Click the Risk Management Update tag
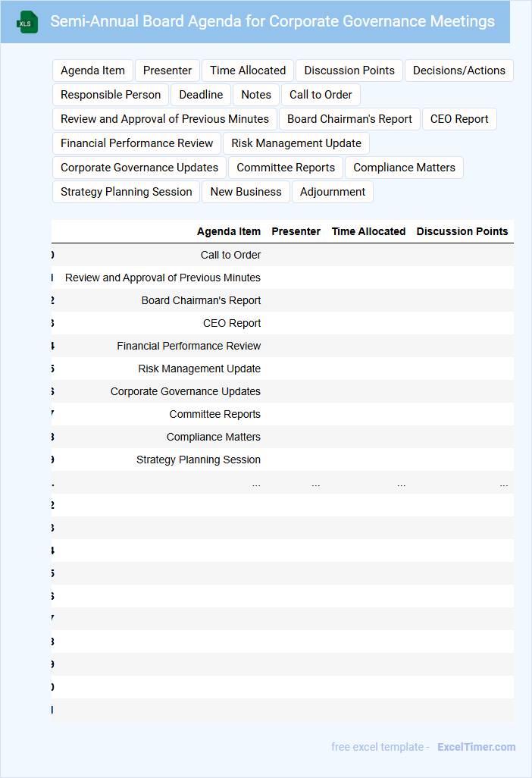Image resolution: width=532 pixels, height=778 pixels. (296, 143)
